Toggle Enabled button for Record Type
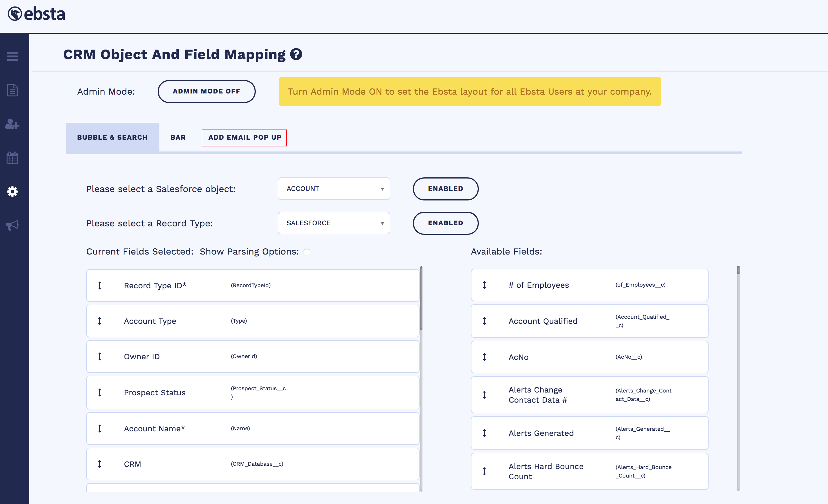828x504 pixels. (x=445, y=223)
